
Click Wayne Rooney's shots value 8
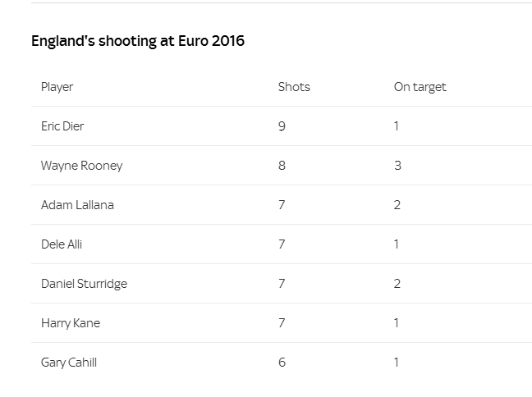click(282, 166)
